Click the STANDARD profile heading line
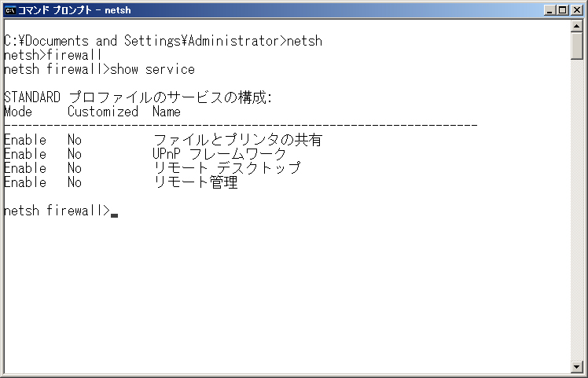 point(138,97)
